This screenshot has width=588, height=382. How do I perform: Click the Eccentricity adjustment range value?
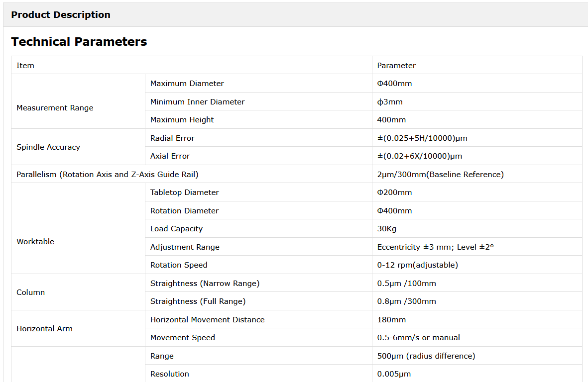436,247
